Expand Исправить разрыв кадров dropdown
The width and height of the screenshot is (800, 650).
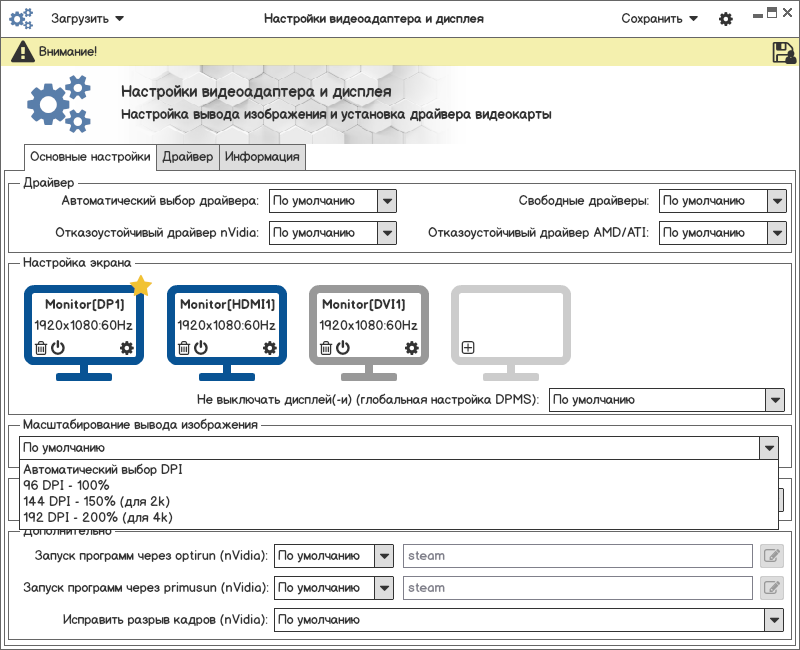(x=774, y=620)
